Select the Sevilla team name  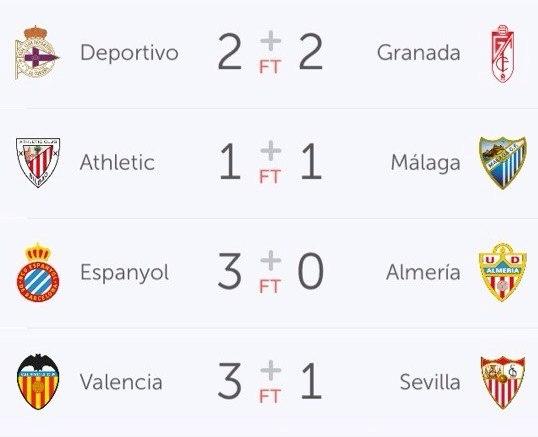[x=430, y=382]
